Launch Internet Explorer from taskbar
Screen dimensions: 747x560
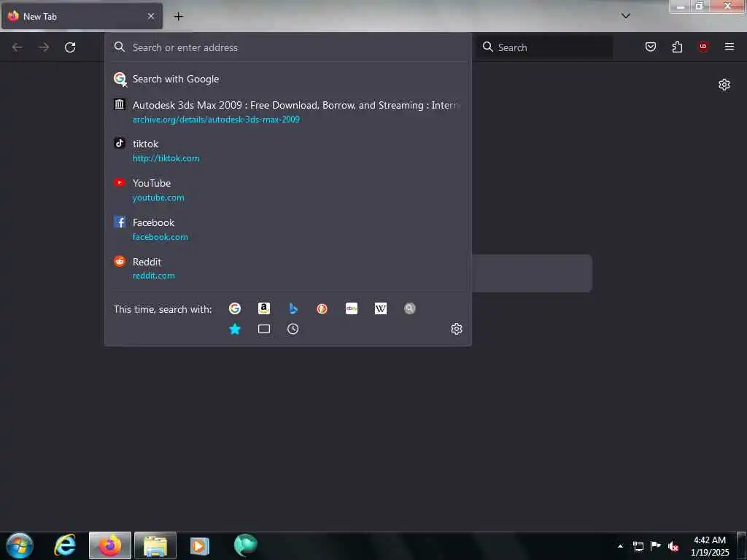[65, 545]
